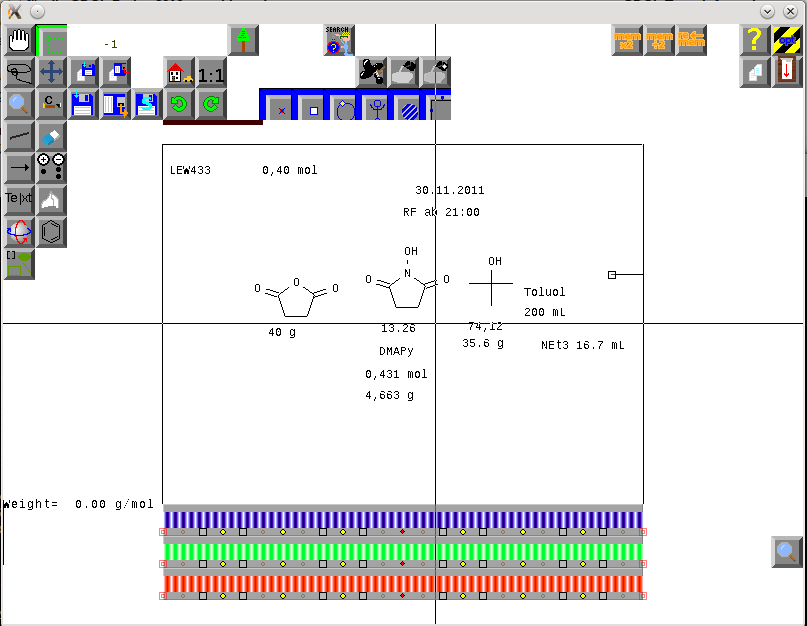The height and width of the screenshot is (626, 807).
Task: Activate the magnifying glass zoom tool
Action: [x=19, y=104]
